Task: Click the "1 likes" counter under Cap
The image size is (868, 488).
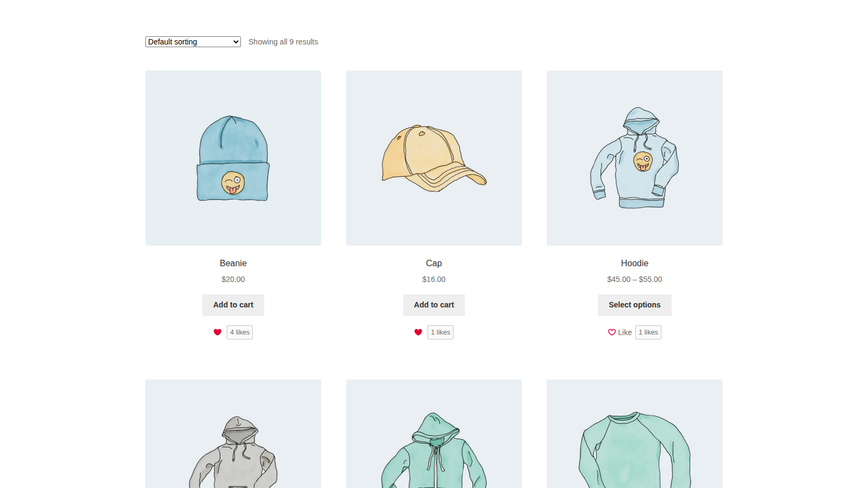Action: [441, 332]
